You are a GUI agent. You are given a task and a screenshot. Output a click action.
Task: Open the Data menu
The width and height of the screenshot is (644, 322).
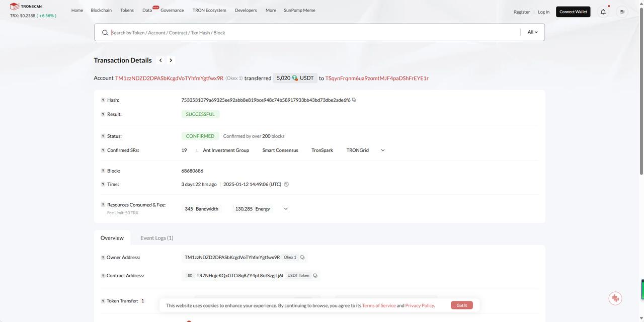point(147,10)
